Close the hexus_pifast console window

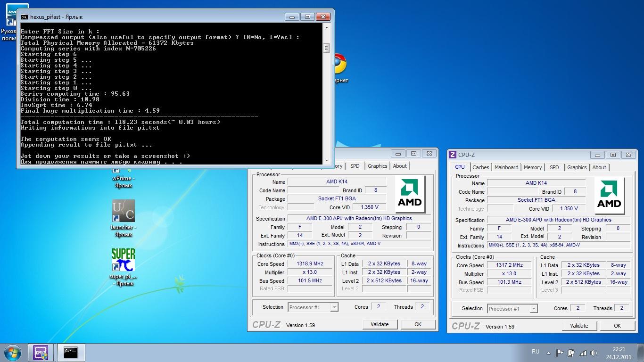[x=322, y=16]
